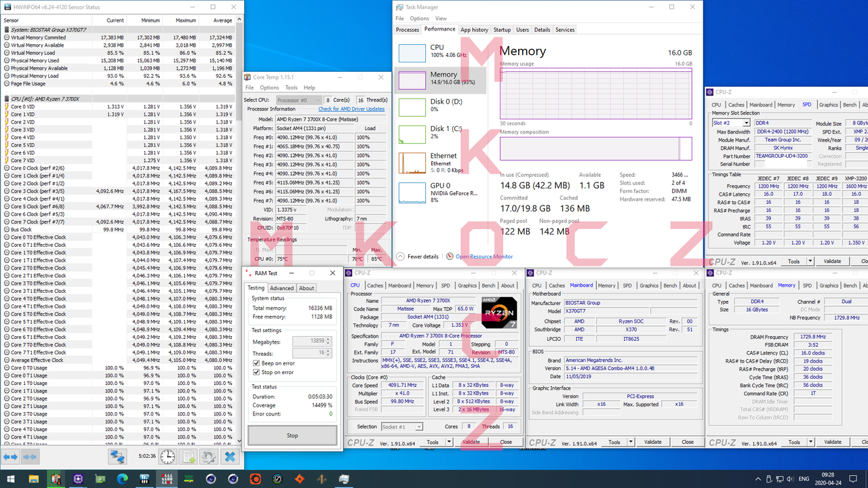This screenshot has height=488, width=868.
Task: Click the first Cinebench sphere taskbar icon
Action: pos(211,479)
